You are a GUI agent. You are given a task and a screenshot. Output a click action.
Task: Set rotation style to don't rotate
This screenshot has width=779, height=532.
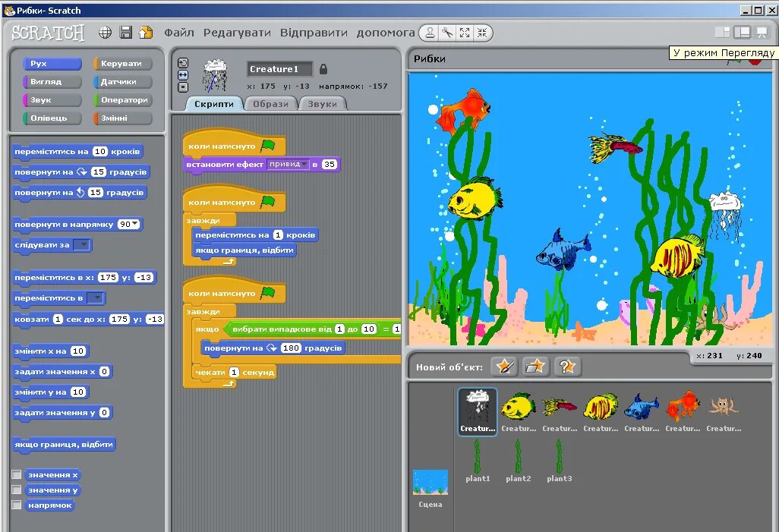(183, 87)
